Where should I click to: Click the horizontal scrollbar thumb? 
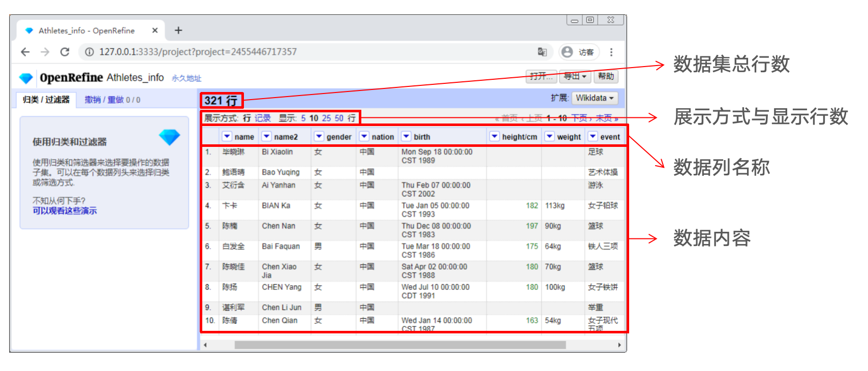(x=400, y=345)
